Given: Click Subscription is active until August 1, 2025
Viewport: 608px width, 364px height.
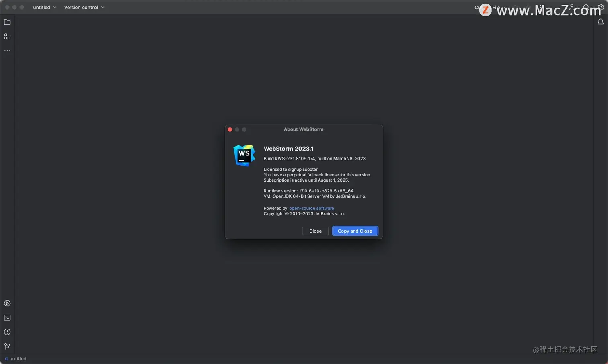Looking at the screenshot, I should pyautogui.click(x=306, y=180).
